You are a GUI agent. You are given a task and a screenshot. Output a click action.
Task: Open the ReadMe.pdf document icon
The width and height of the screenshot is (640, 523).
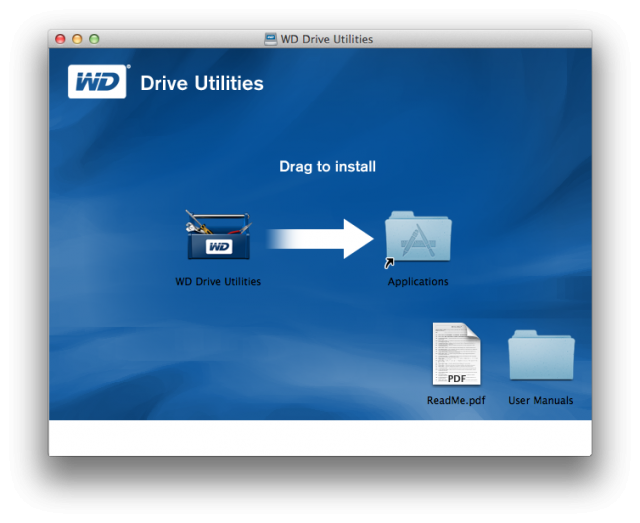(456, 354)
